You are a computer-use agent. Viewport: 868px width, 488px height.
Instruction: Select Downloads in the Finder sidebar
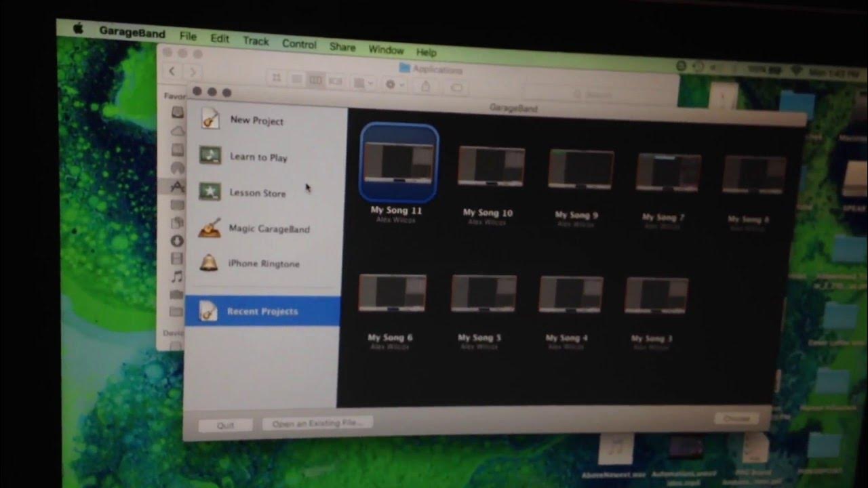click(177, 241)
